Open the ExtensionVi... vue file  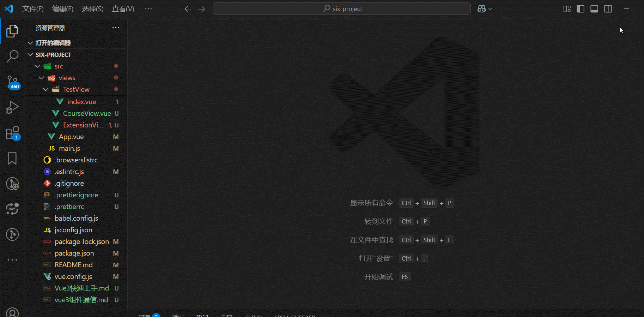(76, 125)
